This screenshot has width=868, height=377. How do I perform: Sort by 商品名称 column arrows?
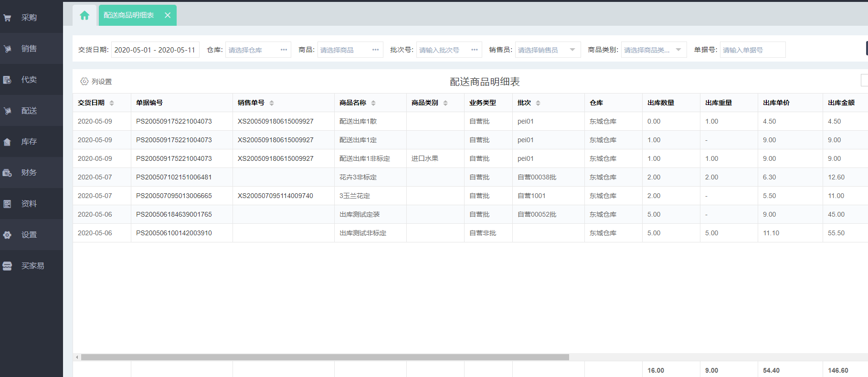point(373,103)
